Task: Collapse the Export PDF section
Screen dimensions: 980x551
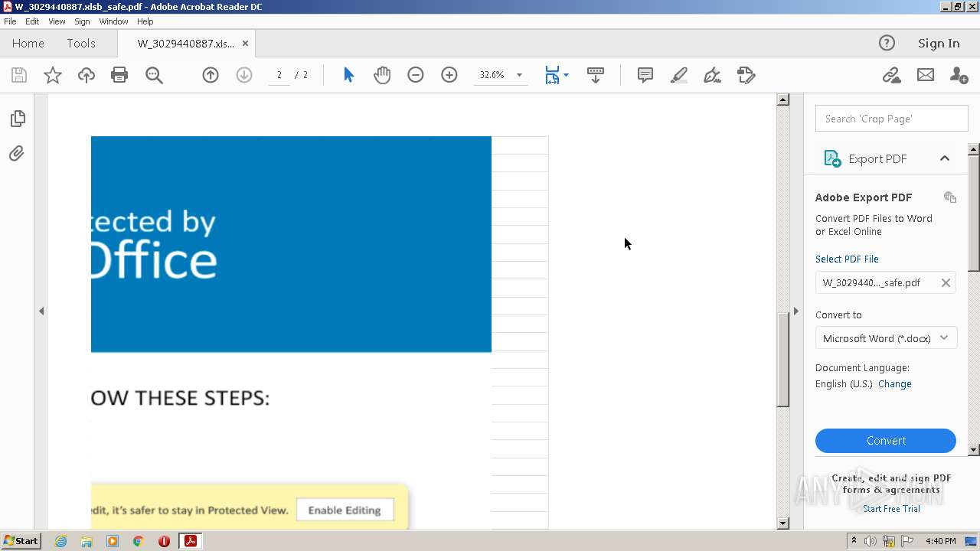Action: [945, 158]
